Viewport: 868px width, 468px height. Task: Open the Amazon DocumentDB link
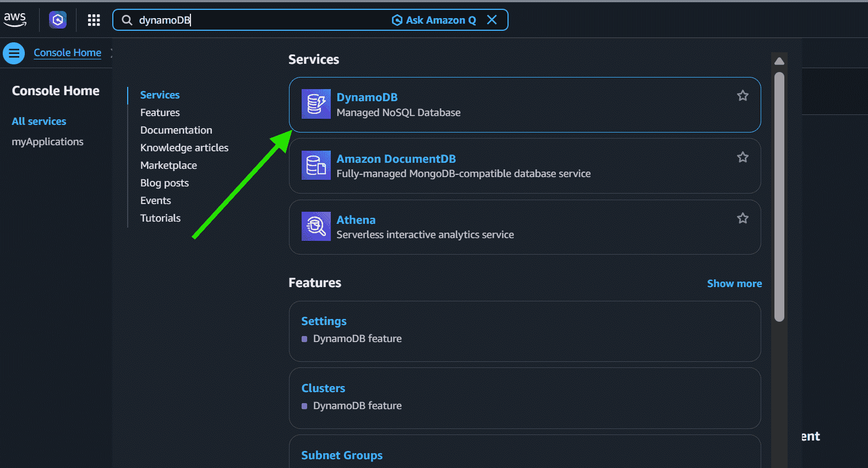(x=396, y=159)
